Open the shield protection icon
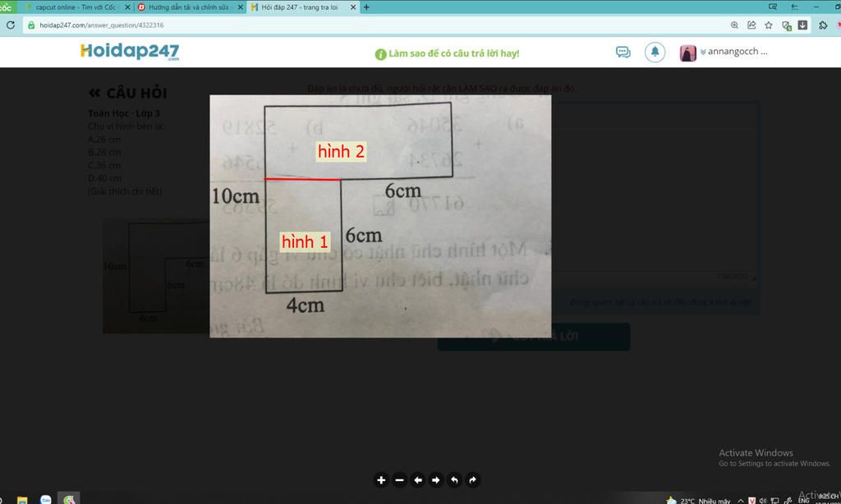841x504 pixels. pos(786,25)
